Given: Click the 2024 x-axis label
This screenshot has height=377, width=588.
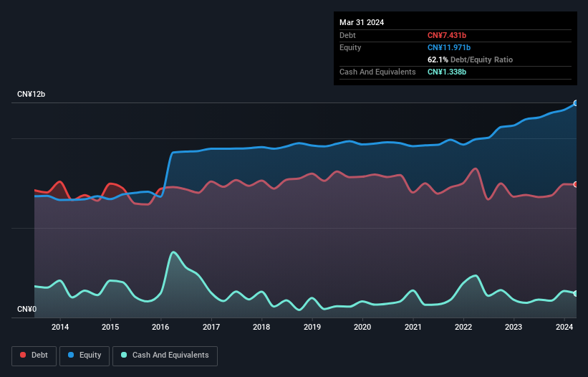Looking at the screenshot, I should pos(564,327).
